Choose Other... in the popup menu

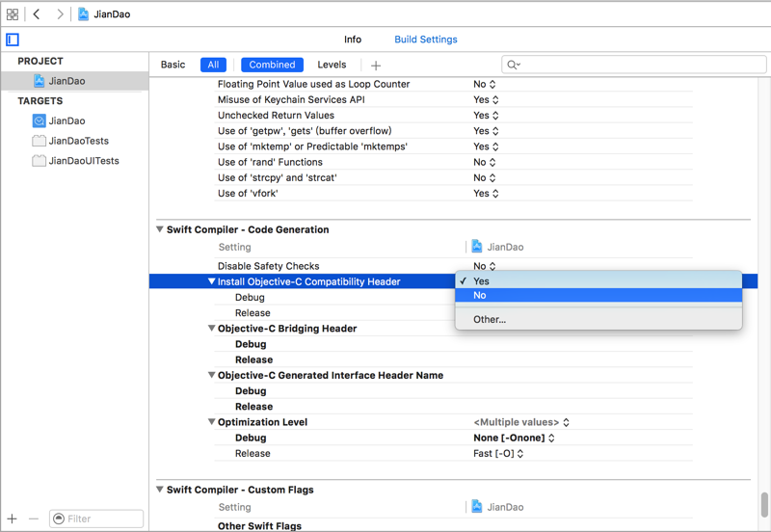click(490, 319)
